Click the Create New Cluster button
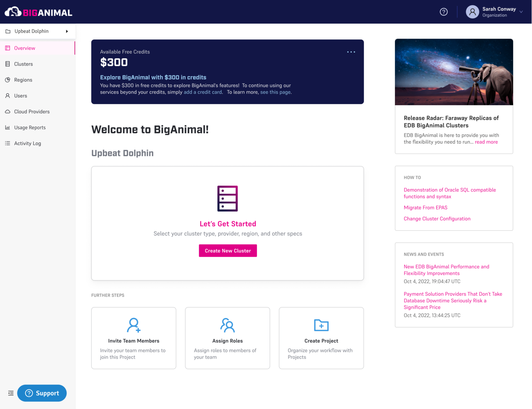The height and width of the screenshot is (409, 532). click(x=228, y=251)
